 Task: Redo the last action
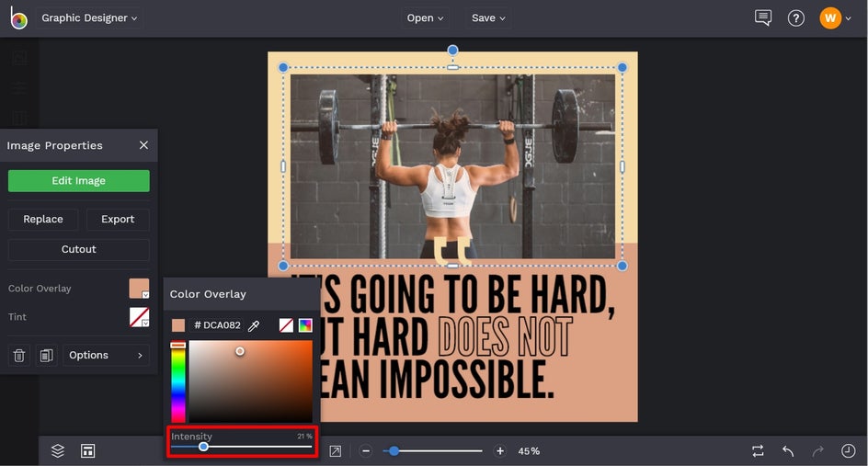[818, 451]
